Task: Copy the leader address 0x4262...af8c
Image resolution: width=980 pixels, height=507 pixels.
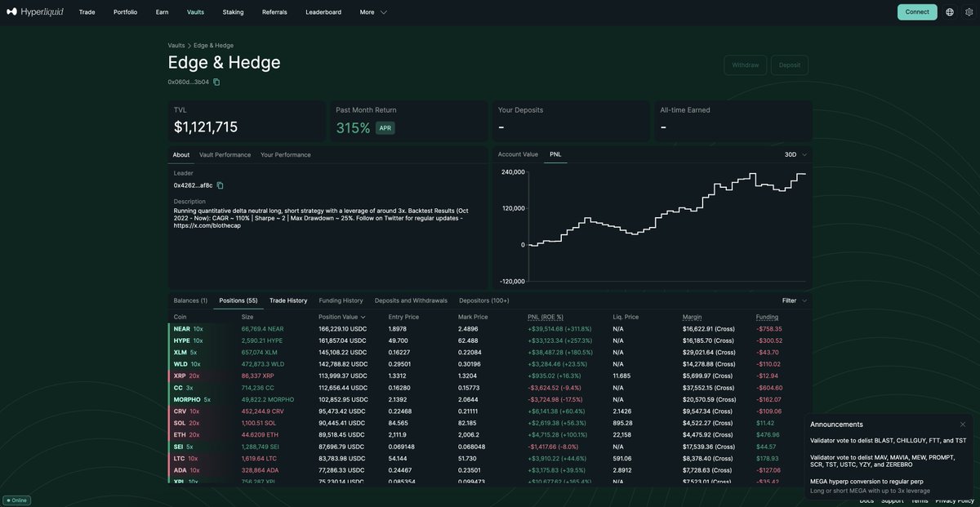Action: click(x=220, y=185)
